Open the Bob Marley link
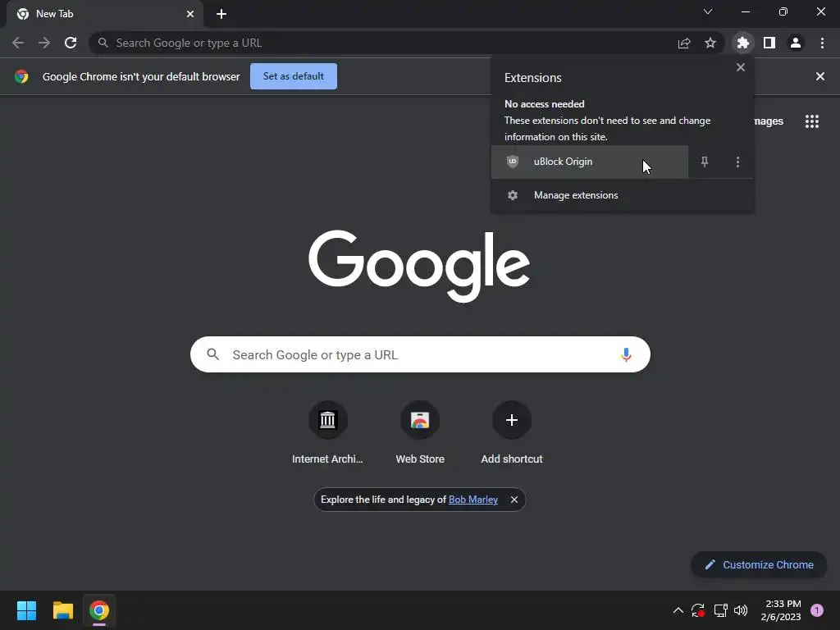This screenshot has width=840, height=630. coord(473,500)
